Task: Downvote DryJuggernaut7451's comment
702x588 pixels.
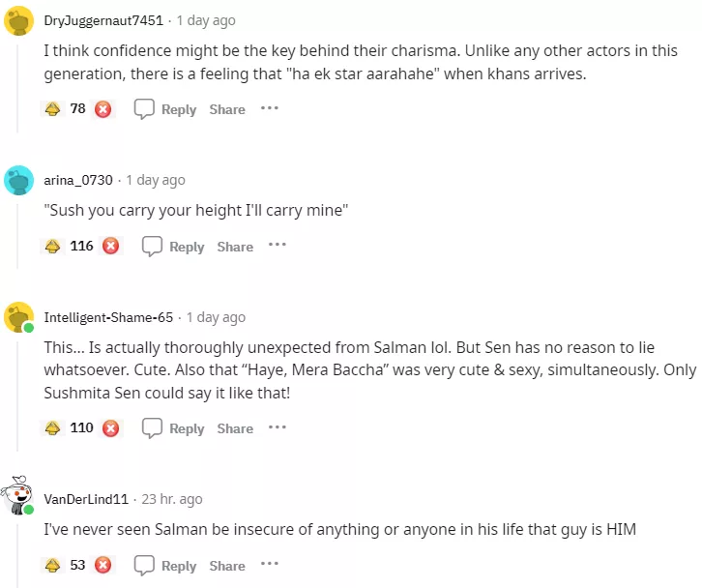Action: click(102, 109)
